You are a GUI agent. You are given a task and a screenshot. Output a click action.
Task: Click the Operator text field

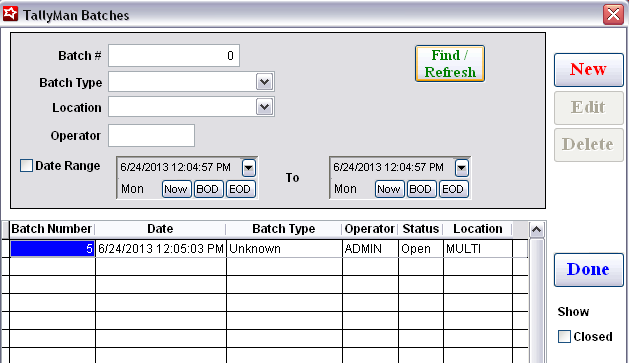(x=152, y=136)
